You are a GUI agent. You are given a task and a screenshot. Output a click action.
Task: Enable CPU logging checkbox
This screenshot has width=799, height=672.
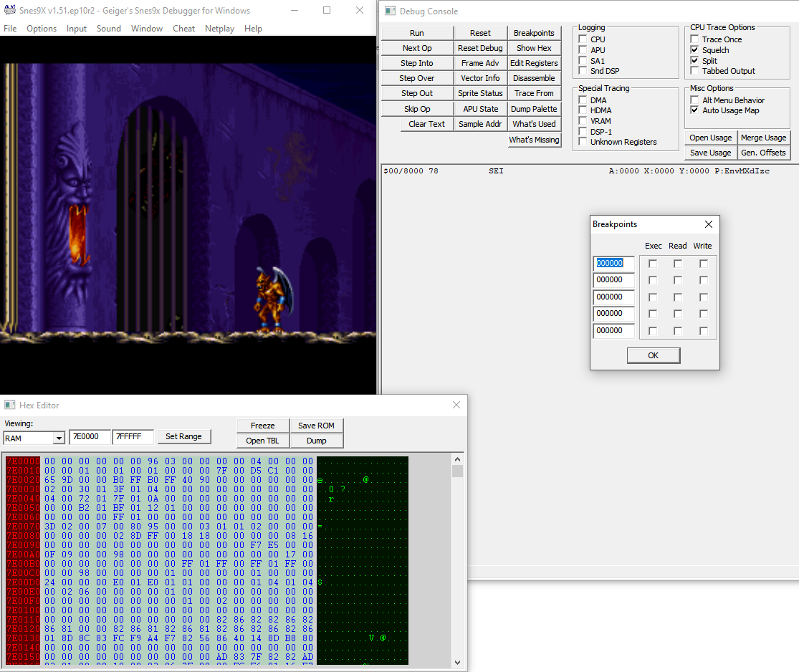(583, 39)
